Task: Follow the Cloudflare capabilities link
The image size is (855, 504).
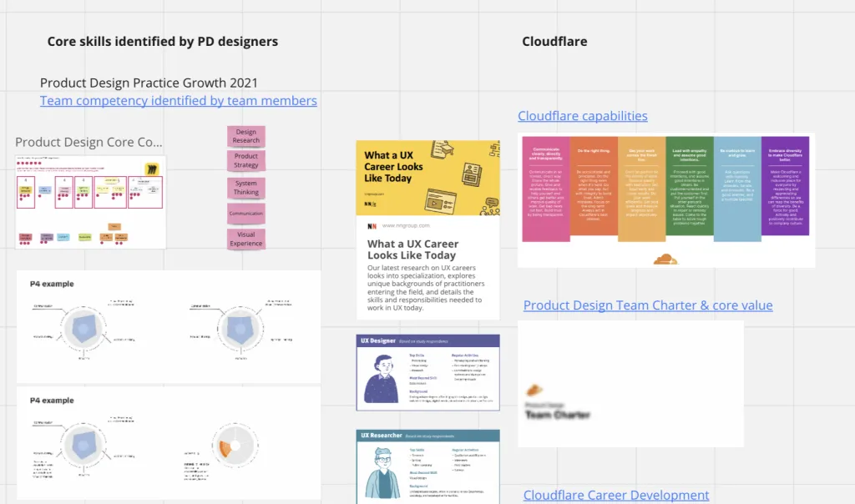Action: (x=582, y=115)
